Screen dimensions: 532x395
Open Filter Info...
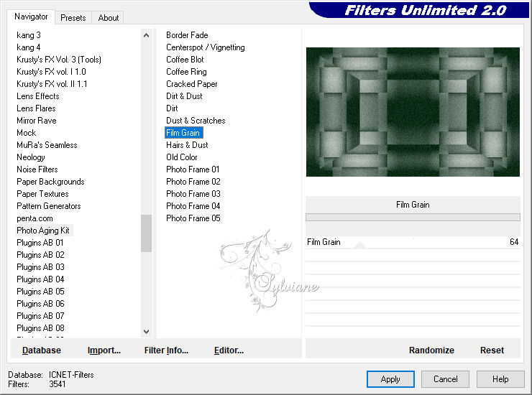(x=166, y=350)
